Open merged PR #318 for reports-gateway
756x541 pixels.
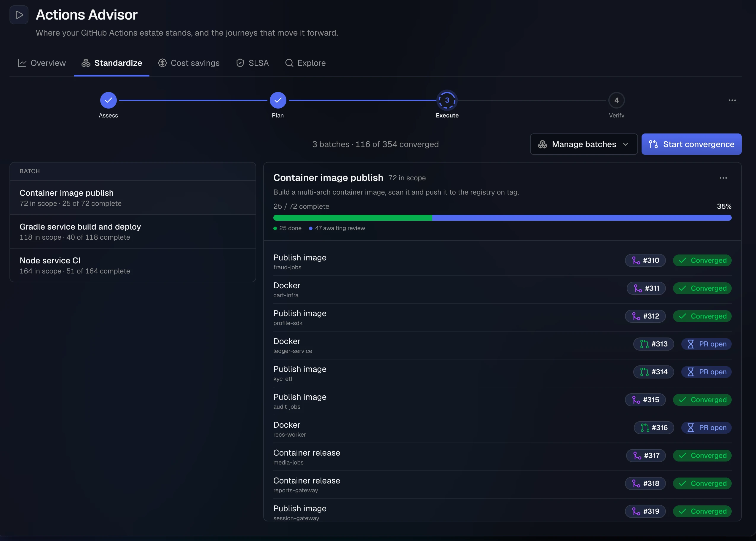click(645, 484)
